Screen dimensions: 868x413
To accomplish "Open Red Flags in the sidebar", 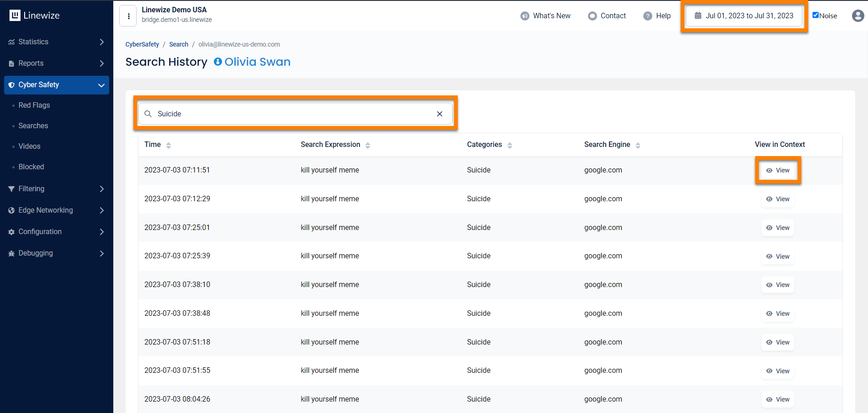I will 34,105.
